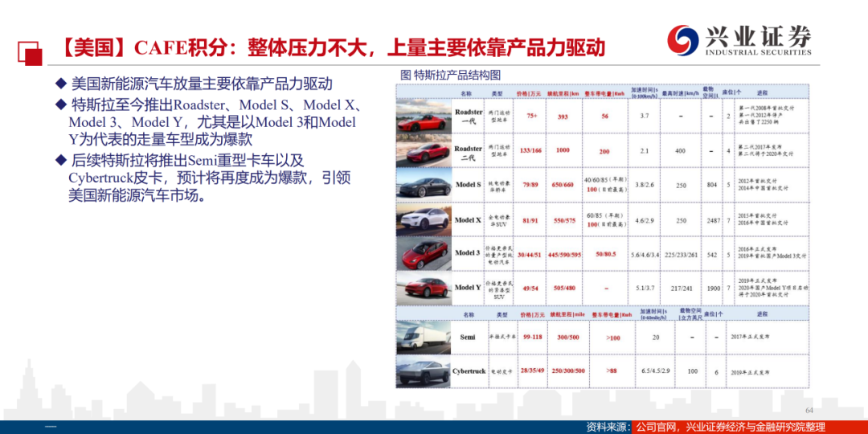Click the Semi truck photo

[424, 337]
